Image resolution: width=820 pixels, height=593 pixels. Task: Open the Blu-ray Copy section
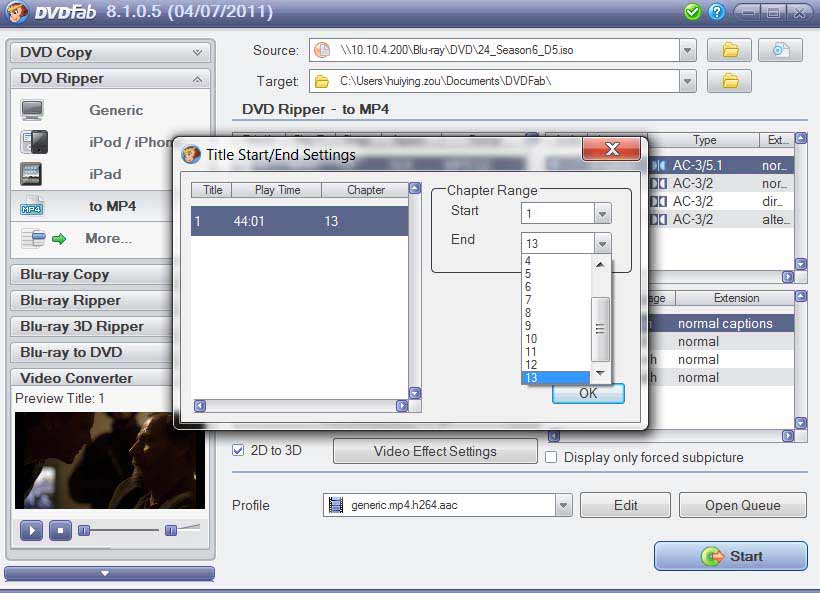coord(92,275)
